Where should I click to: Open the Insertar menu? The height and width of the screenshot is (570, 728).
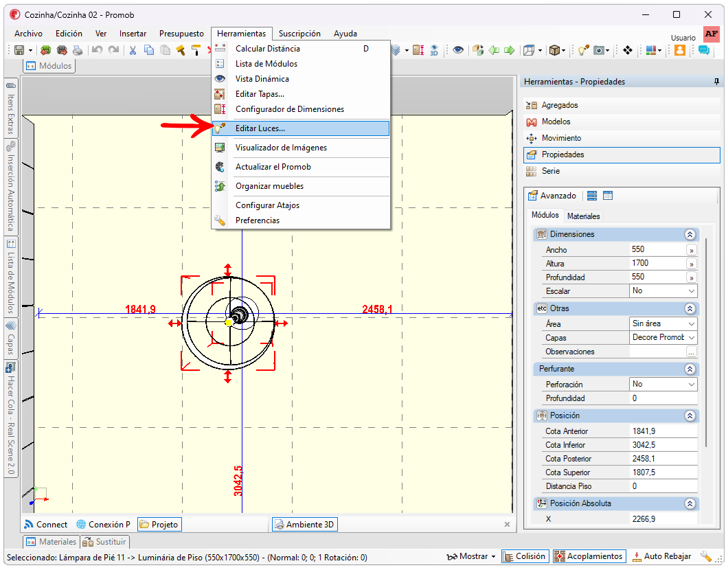(x=133, y=34)
